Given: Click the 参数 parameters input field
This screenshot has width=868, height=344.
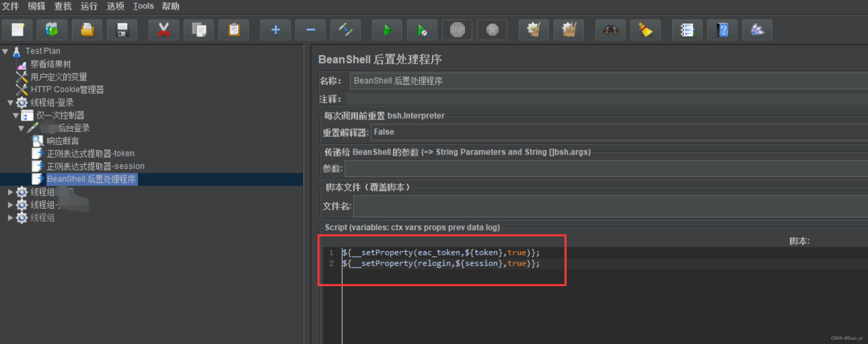Looking at the screenshot, I should [x=606, y=169].
